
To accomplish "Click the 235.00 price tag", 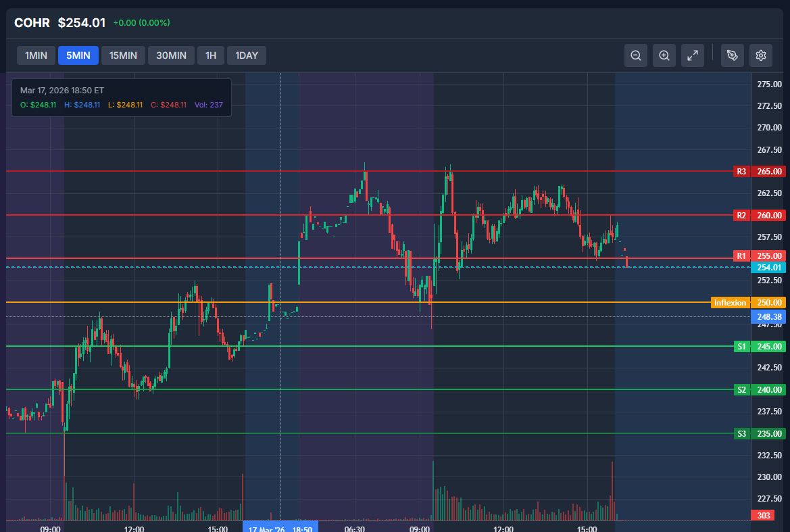I will [769, 433].
